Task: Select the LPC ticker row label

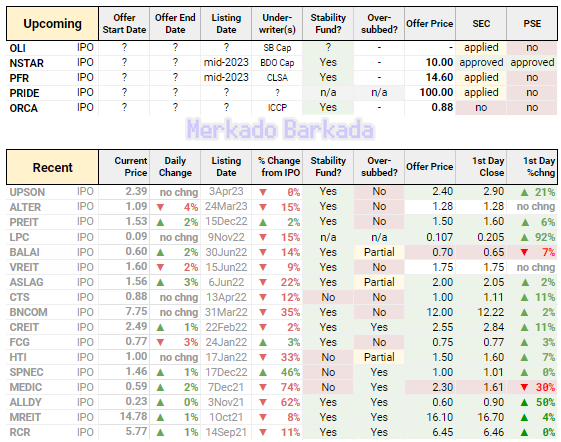Action: (19, 237)
